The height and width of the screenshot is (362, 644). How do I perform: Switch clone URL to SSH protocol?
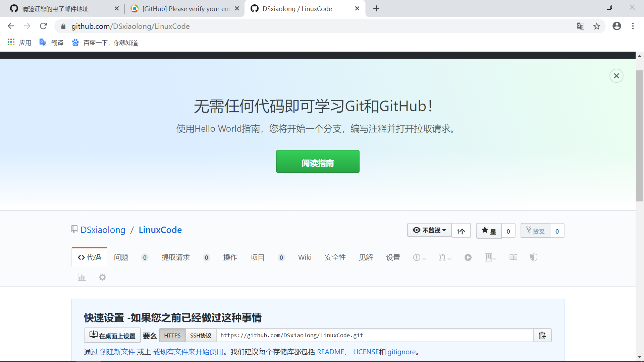click(x=201, y=336)
